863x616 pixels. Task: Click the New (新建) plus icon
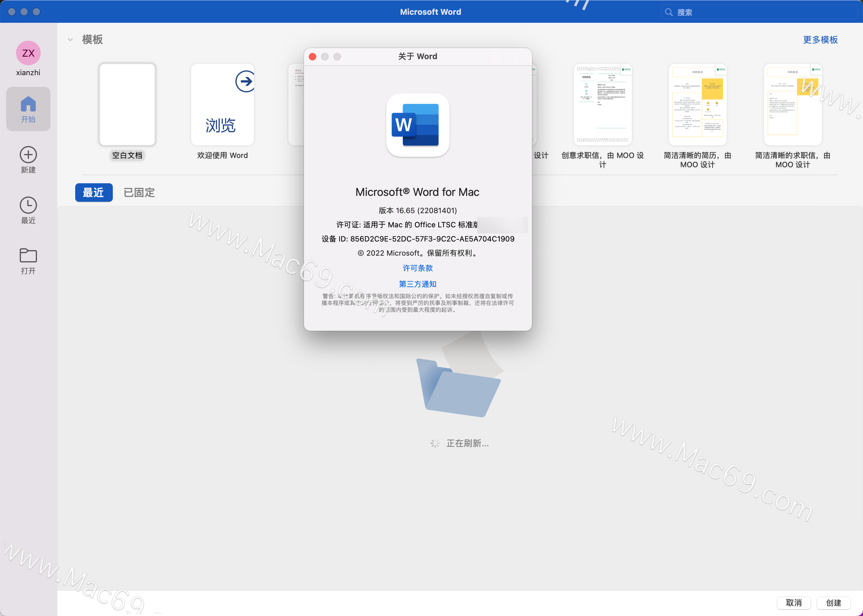click(28, 155)
